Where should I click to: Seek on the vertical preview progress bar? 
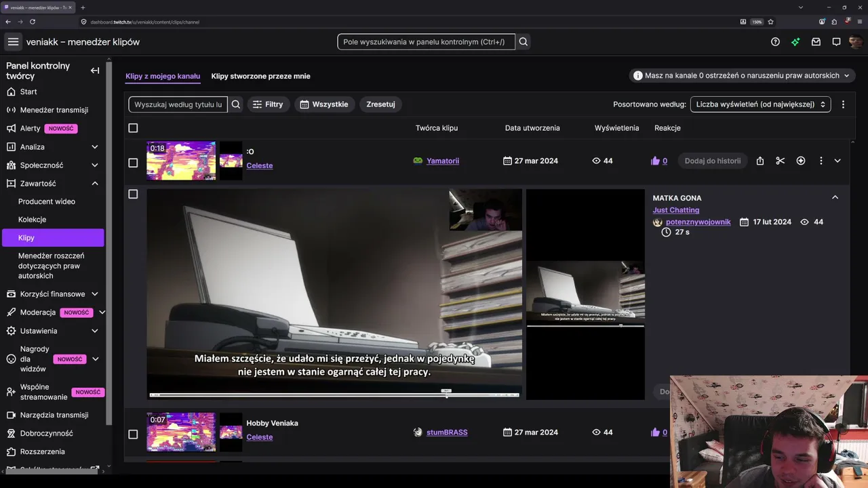(x=585, y=326)
